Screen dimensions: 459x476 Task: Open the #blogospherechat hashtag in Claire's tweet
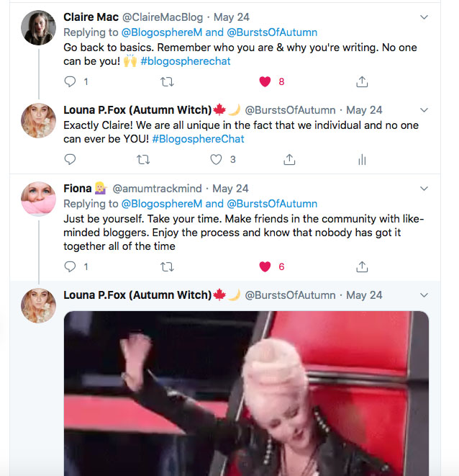point(186,61)
